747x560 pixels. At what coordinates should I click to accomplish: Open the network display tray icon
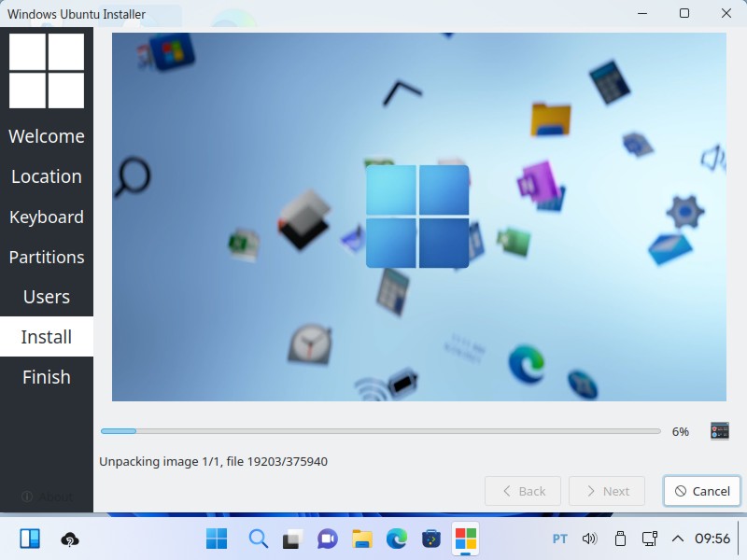click(649, 539)
